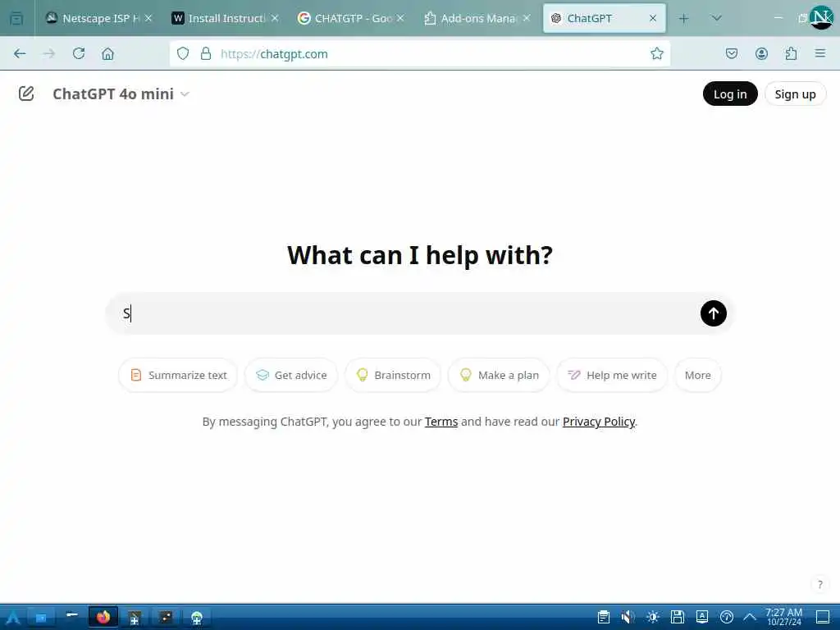The width and height of the screenshot is (840, 630).
Task: Choose the Help me write suggestion
Action: (612, 375)
